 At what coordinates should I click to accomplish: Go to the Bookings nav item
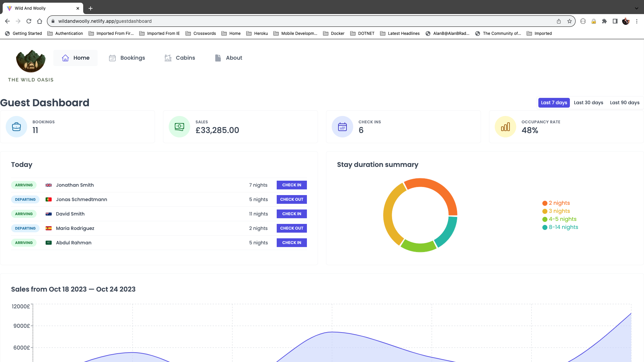(127, 58)
